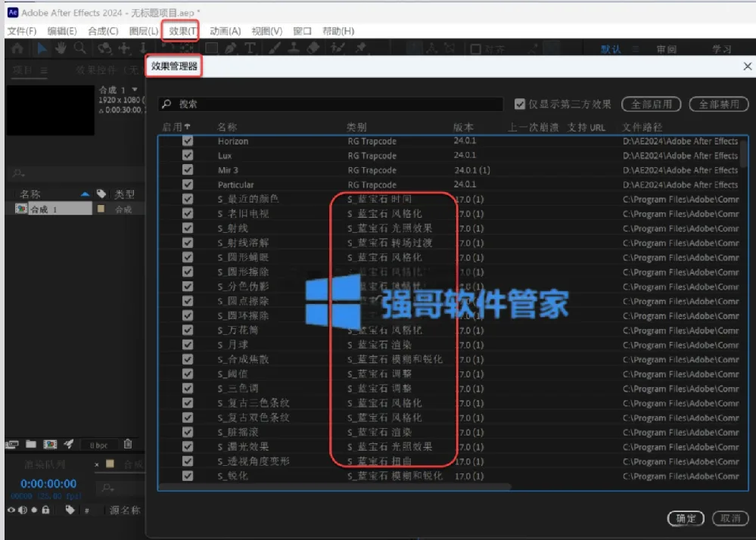Viewport: 756px width, 540px height.
Task: Select the Brush tool
Action: point(275,48)
